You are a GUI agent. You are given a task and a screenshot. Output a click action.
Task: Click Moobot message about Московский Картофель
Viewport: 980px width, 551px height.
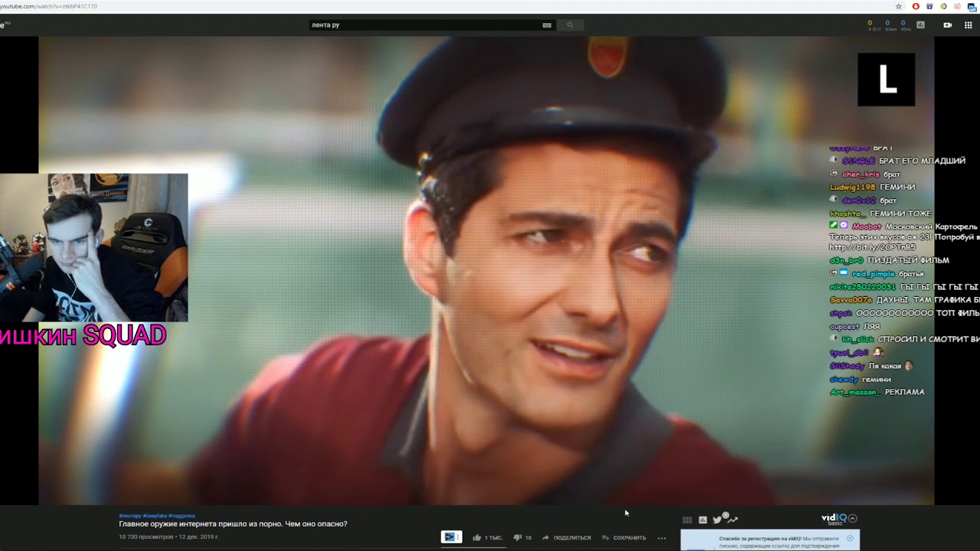903,236
